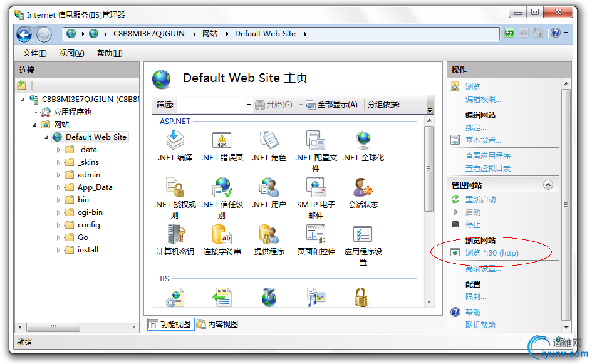The width and height of the screenshot is (592, 364).
Task: Open the 连接字符串 icon
Action: click(222, 234)
